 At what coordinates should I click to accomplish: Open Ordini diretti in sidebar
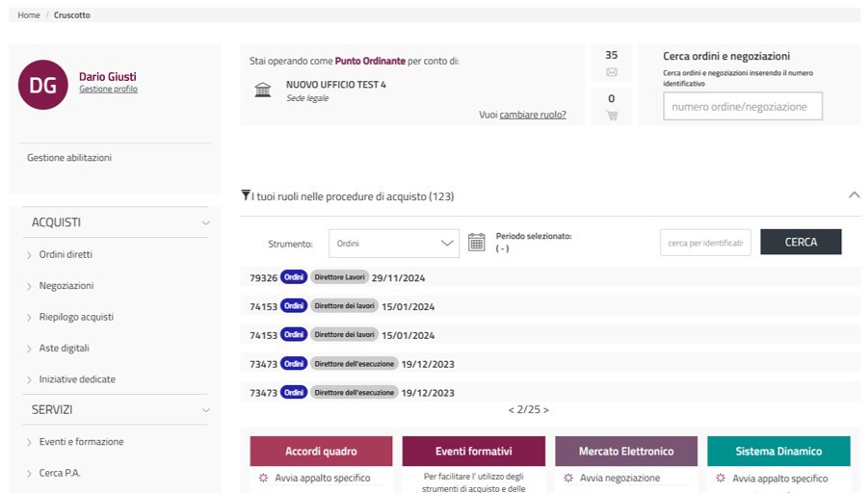coord(66,255)
